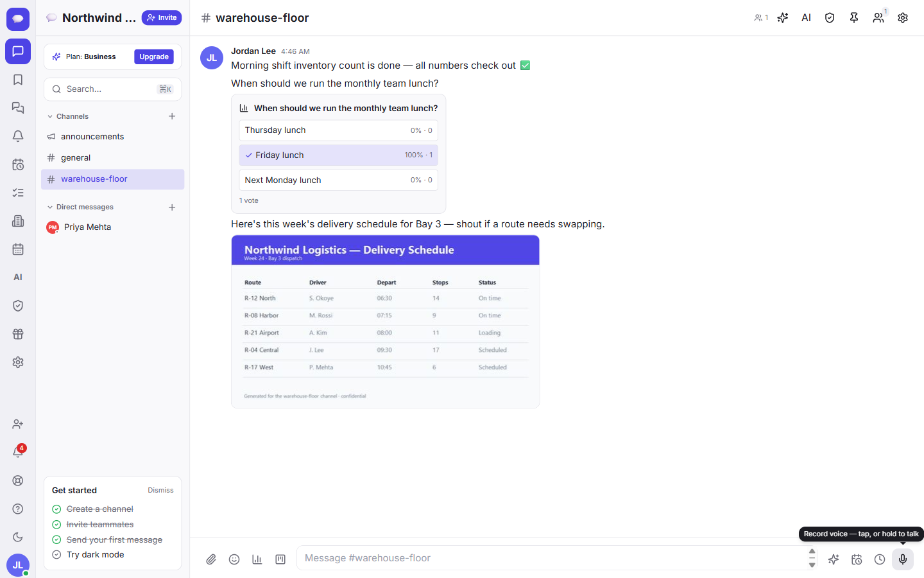Open threads view in left rail
924x578 pixels.
[18, 108]
